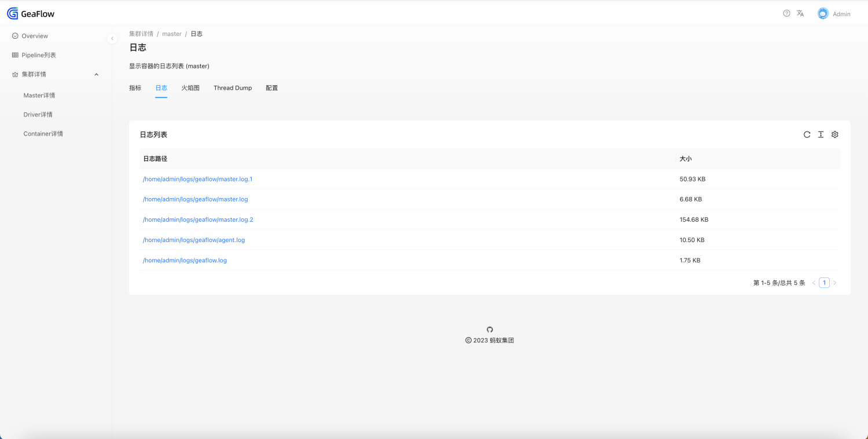868x439 pixels.
Task: Adjust table row density
Action: (821, 134)
